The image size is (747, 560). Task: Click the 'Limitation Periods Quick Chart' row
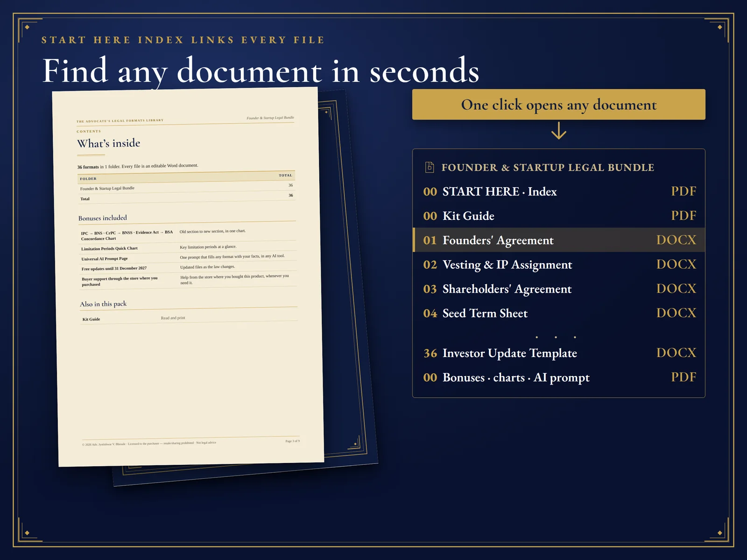(x=189, y=247)
